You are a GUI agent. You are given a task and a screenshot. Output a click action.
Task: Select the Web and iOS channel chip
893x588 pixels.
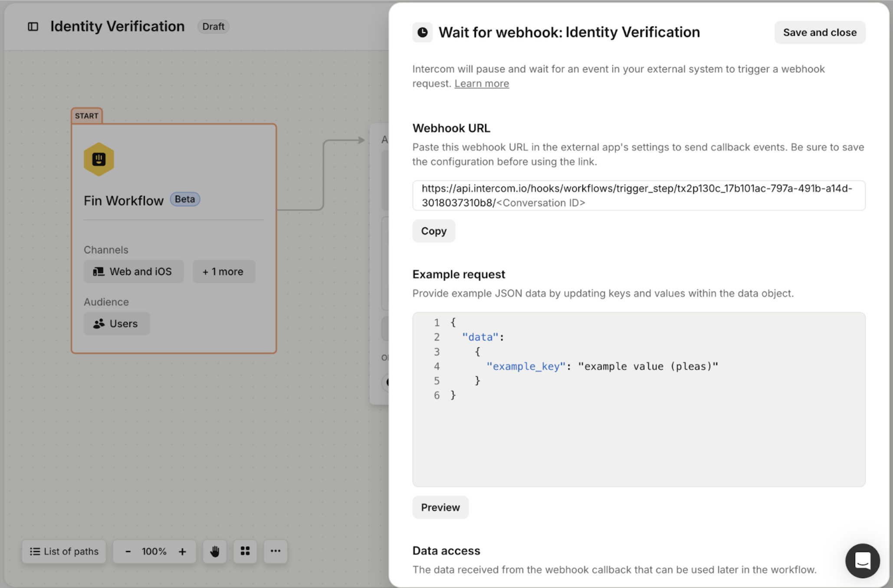[x=133, y=272]
